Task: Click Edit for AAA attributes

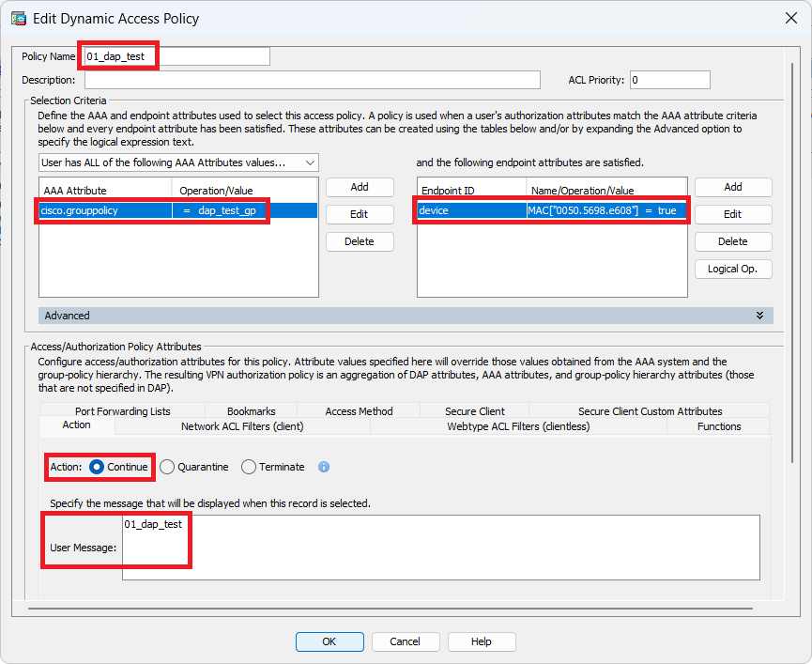Action: 360,214
